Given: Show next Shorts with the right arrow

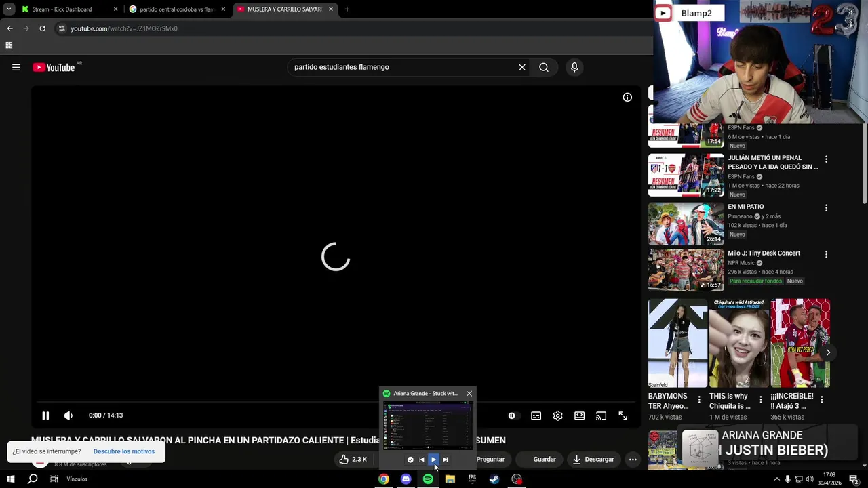Looking at the screenshot, I should [828, 352].
